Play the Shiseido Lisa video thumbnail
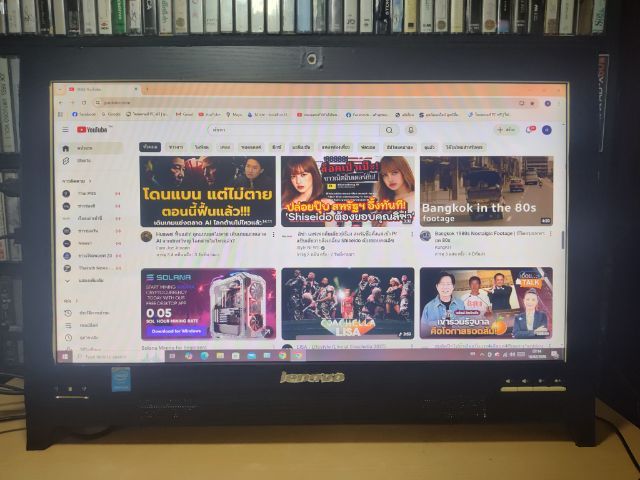The height and width of the screenshot is (480, 640). tap(348, 191)
